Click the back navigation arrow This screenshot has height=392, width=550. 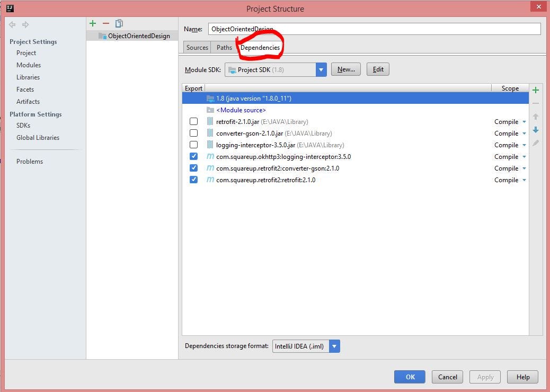12,24
